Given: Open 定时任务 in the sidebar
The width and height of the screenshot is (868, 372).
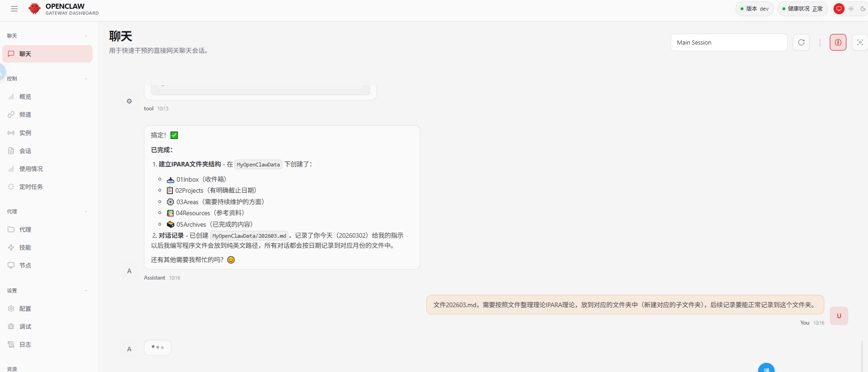Looking at the screenshot, I should (31, 187).
